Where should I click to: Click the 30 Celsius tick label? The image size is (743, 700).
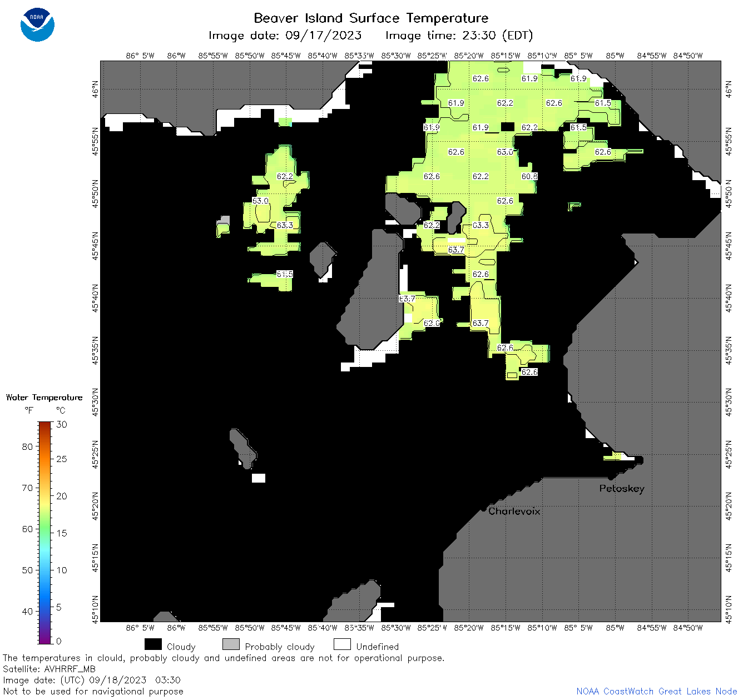pos(62,424)
